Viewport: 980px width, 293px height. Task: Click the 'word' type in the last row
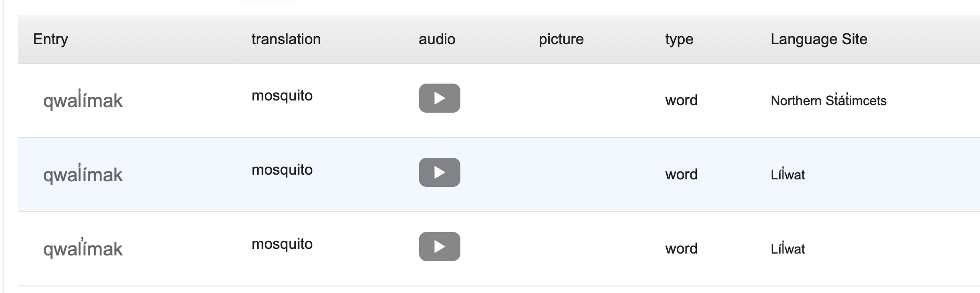pos(681,248)
